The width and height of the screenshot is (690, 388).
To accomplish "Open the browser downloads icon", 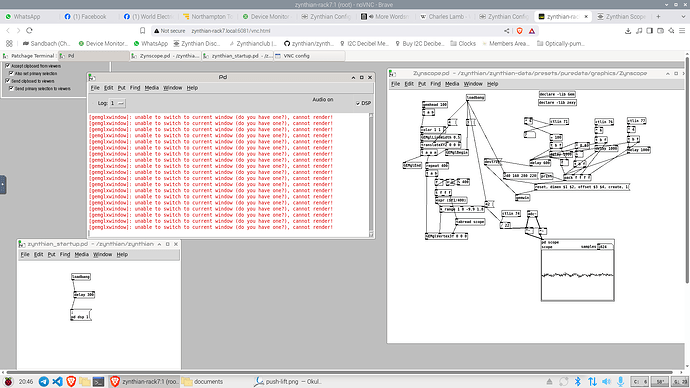I will point(628,31).
